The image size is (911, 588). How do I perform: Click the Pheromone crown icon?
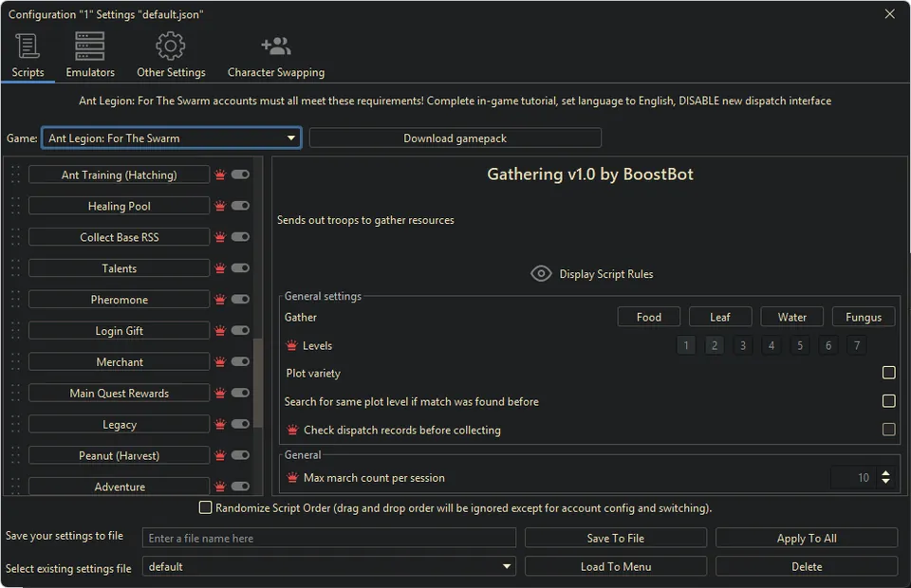(x=220, y=300)
